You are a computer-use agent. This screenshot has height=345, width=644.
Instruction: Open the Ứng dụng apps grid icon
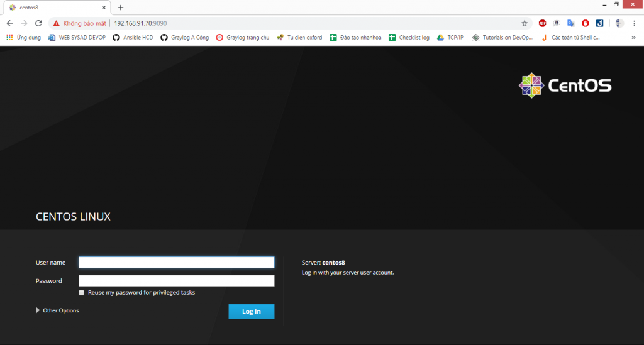tap(9, 37)
